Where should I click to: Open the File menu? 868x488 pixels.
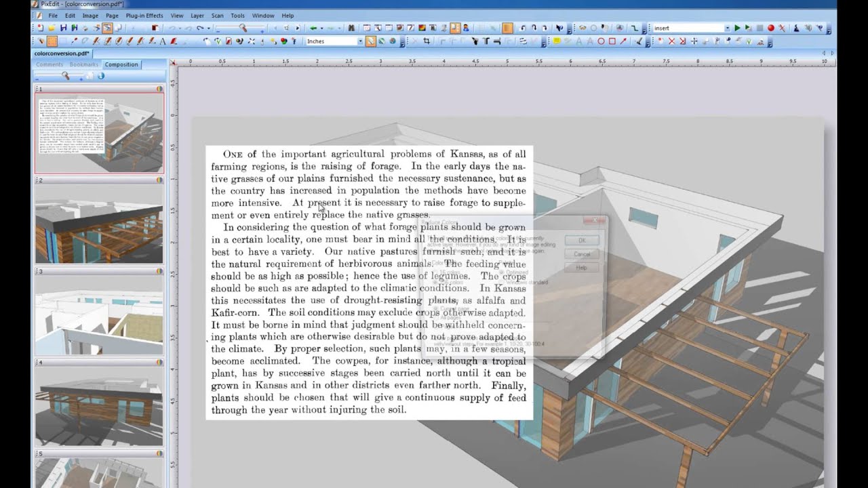click(52, 15)
